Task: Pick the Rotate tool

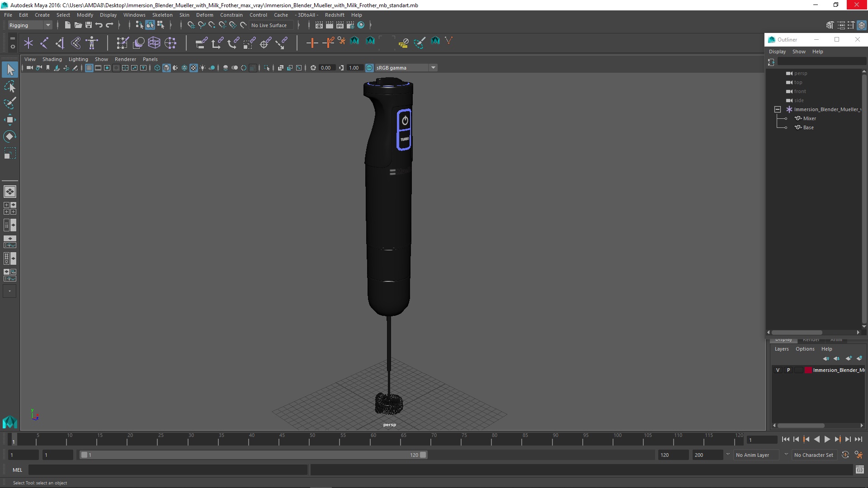Action: (x=10, y=136)
